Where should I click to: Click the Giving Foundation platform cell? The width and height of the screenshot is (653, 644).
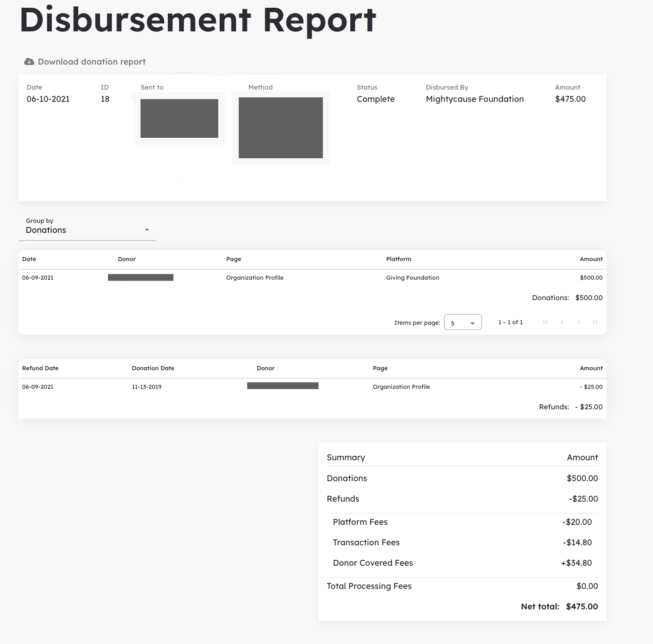pyautogui.click(x=412, y=277)
